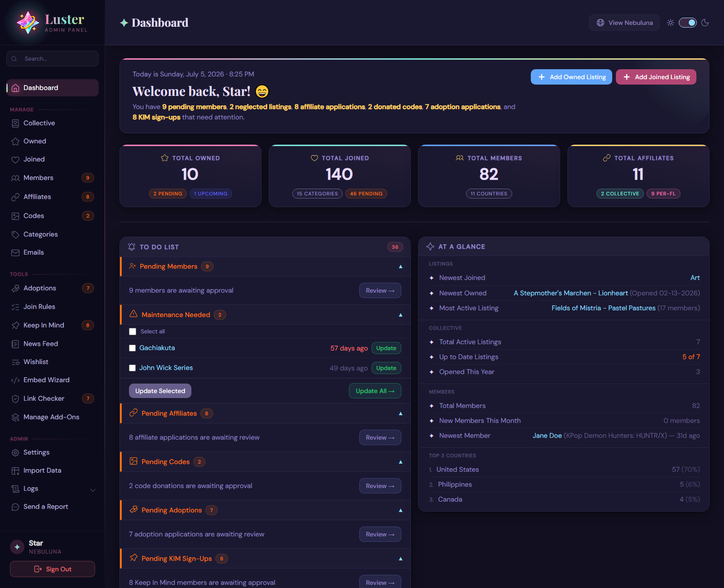The width and height of the screenshot is (724, 588).
Task: Click the Sign Out button
Action: [x=52, y=569]
